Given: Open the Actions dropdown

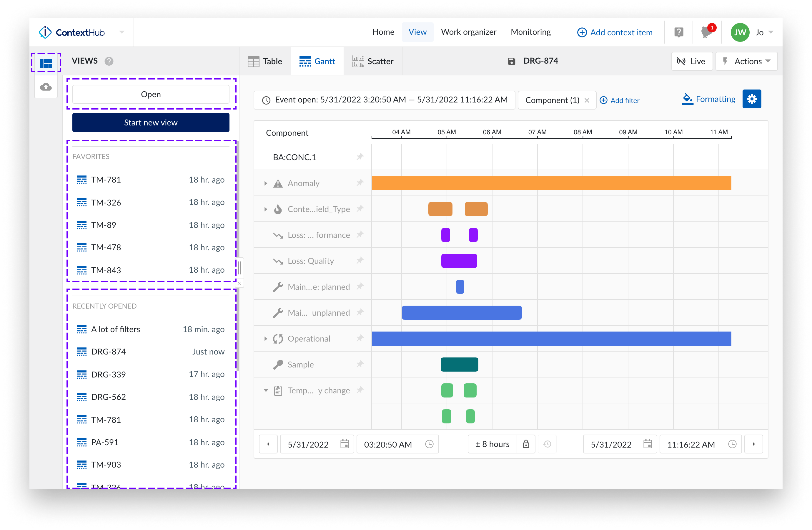Looking at the screenshot, I should coord(746,61).
